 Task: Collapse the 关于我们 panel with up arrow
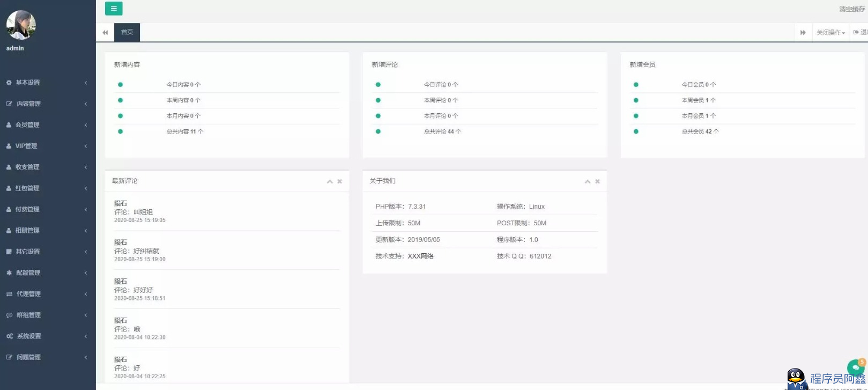[x=588, y=182]
